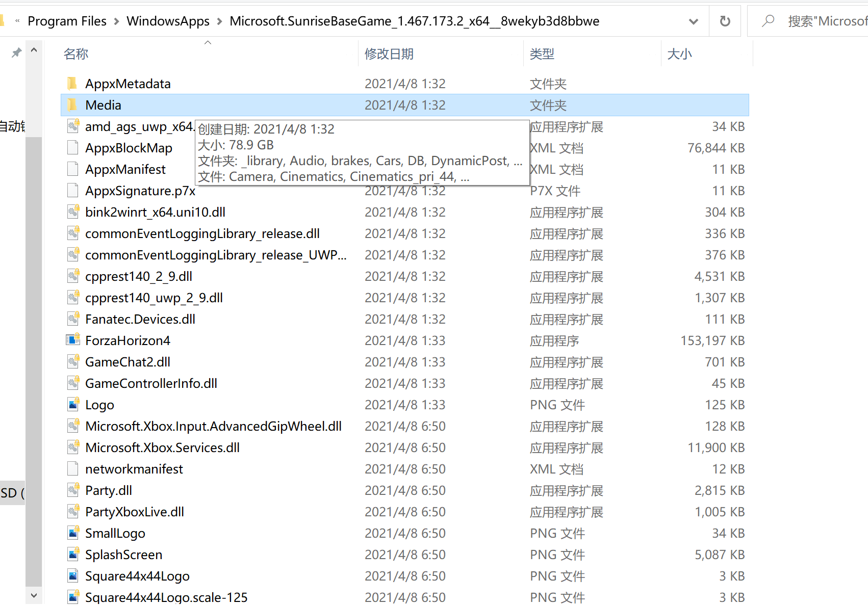Viewport: 868px width, 605px height.
Task: Click the 11,900 KB size value
Action: (x=716, y=448)
